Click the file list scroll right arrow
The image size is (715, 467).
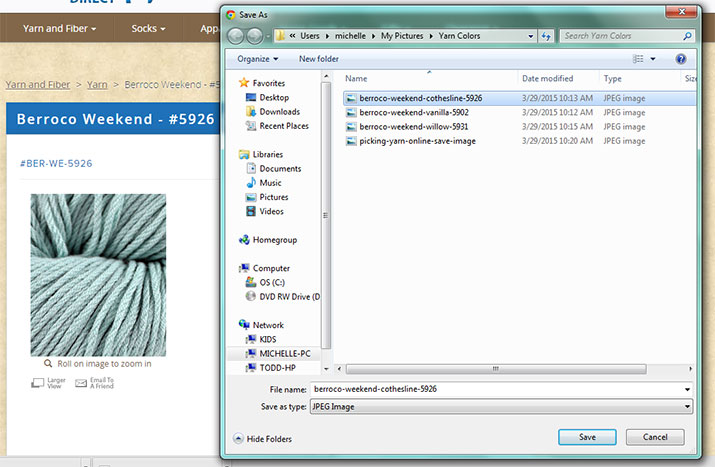click(690, 368)
